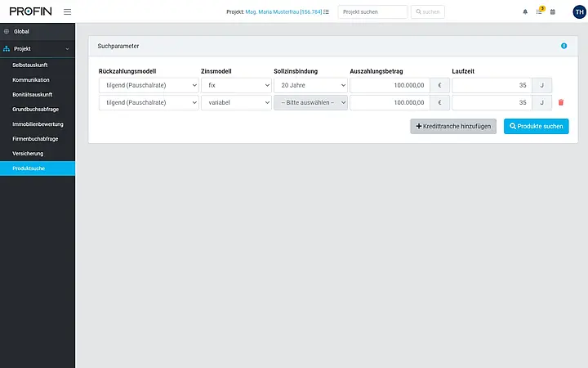
Task: Click Kredittranche hinzufügen button
Action: click(453, 126)
